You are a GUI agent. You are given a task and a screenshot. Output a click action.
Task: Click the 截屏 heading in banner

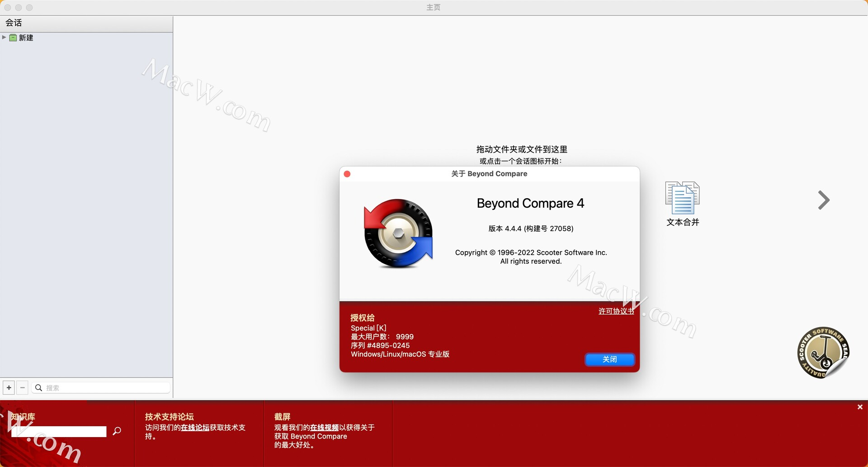[282, 417]
